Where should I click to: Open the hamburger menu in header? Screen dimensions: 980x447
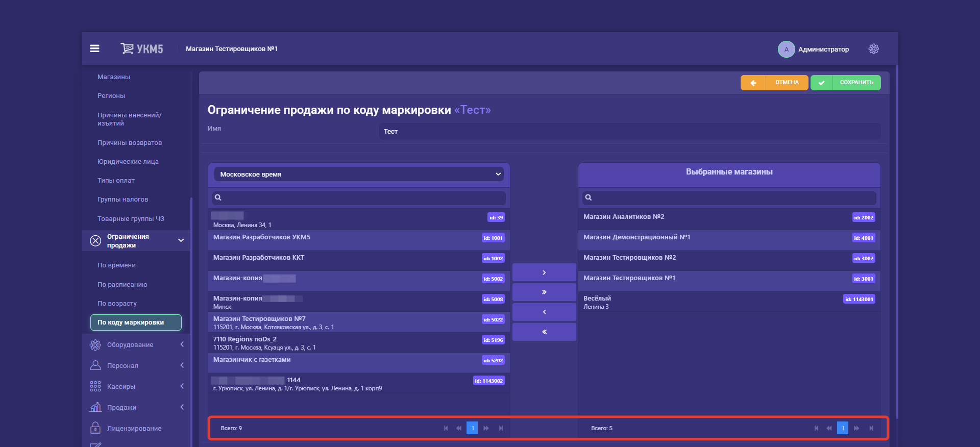[94, 48]
